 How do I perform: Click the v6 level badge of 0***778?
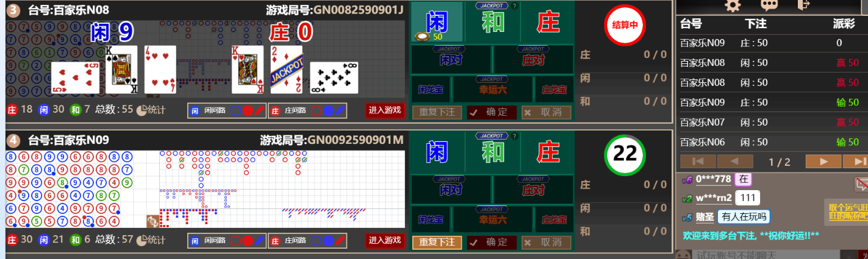[687, 180]
